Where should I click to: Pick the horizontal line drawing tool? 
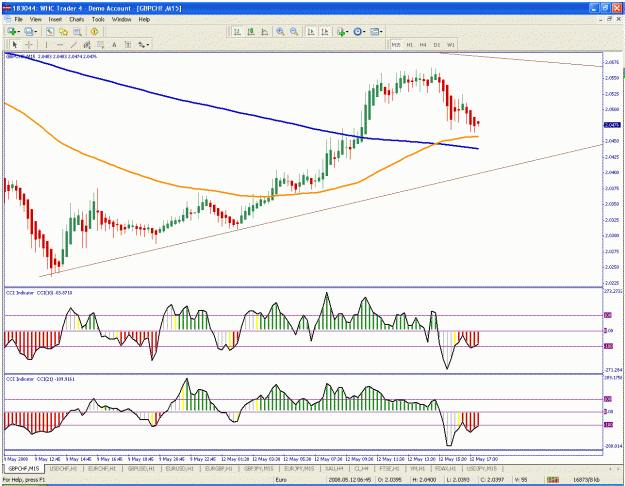pyautogui.click(x=60, y=45)
